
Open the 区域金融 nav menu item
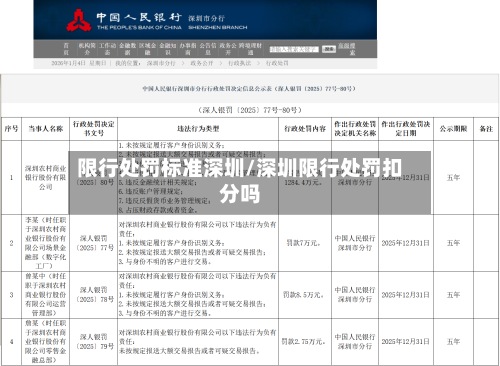[148, 49]
